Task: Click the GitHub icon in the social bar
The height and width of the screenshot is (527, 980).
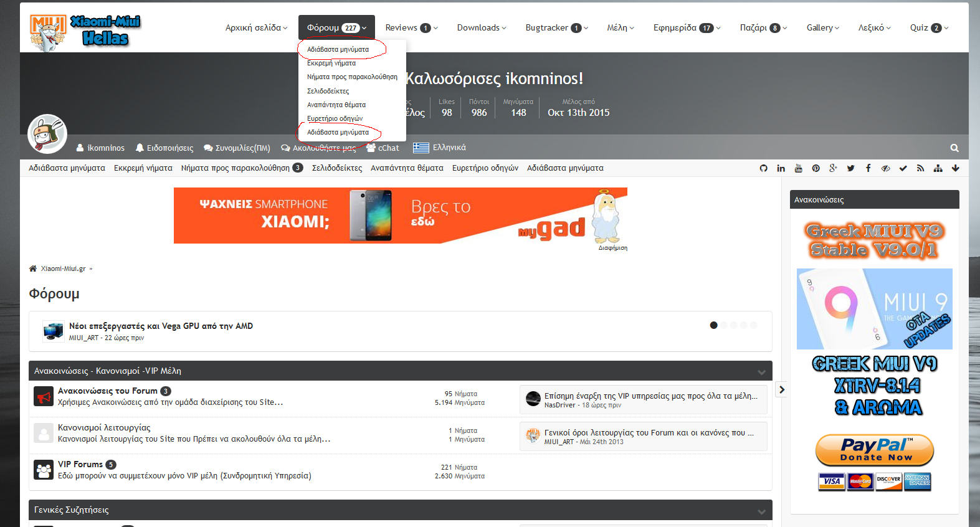Action: click(763, 168)
